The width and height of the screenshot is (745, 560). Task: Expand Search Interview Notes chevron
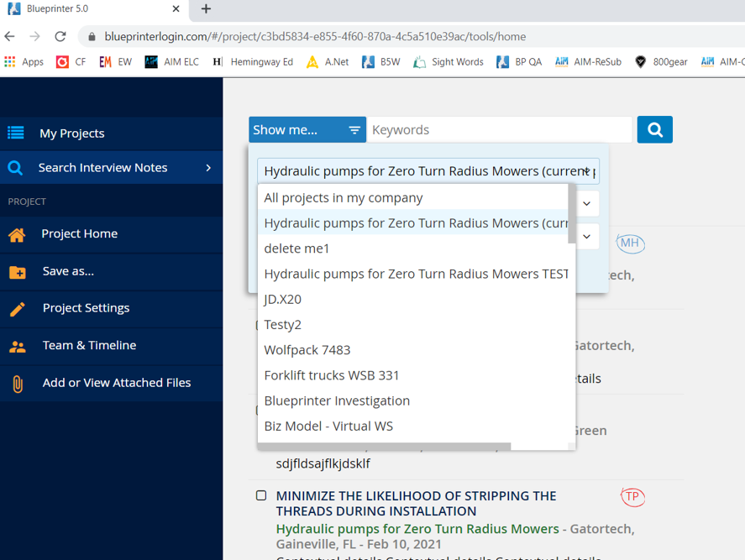pos(208,168)
